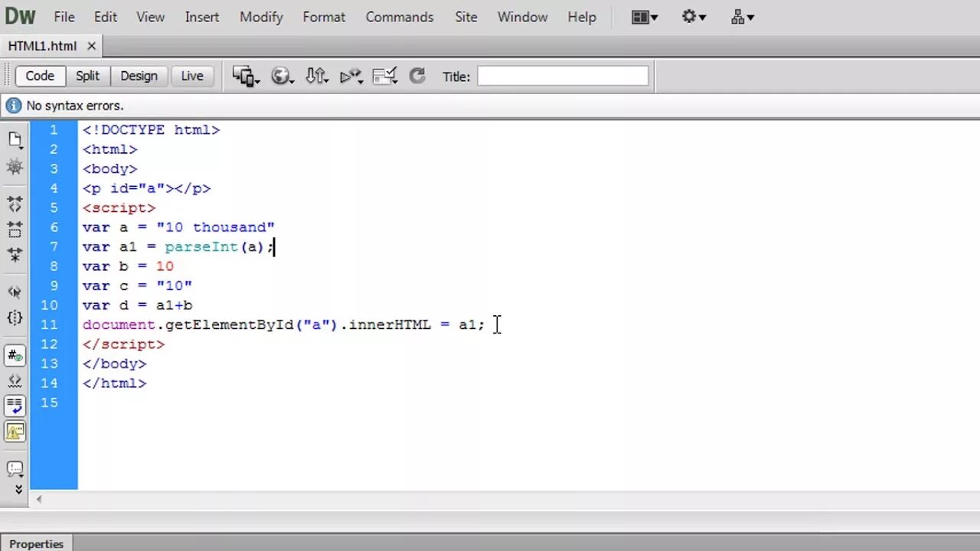Image resolution: width=980 pixels, height=551 pixels.
Task: Click 'parseInt' in the code
Action: coord(201,246)
